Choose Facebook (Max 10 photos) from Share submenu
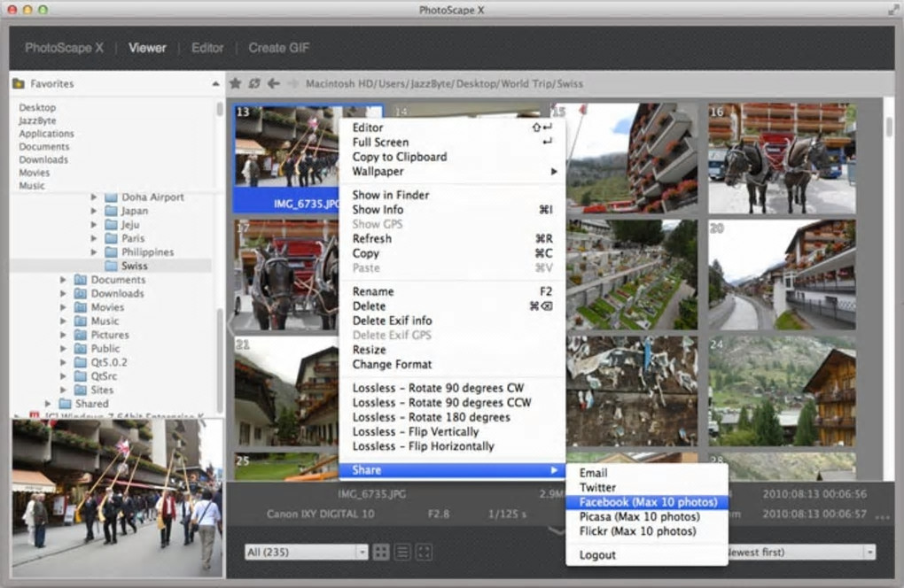The image size is (904, 588). pos(647,502)
